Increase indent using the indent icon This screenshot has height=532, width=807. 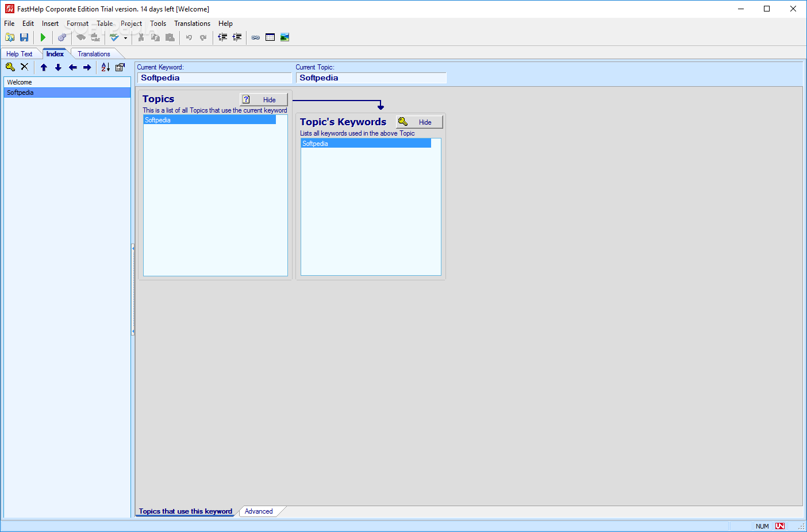(237, 37)
